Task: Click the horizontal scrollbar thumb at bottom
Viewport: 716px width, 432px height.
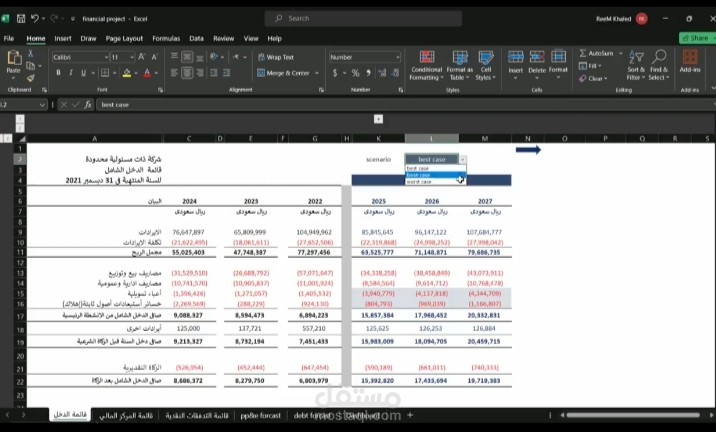Action: tap(633, 415)
